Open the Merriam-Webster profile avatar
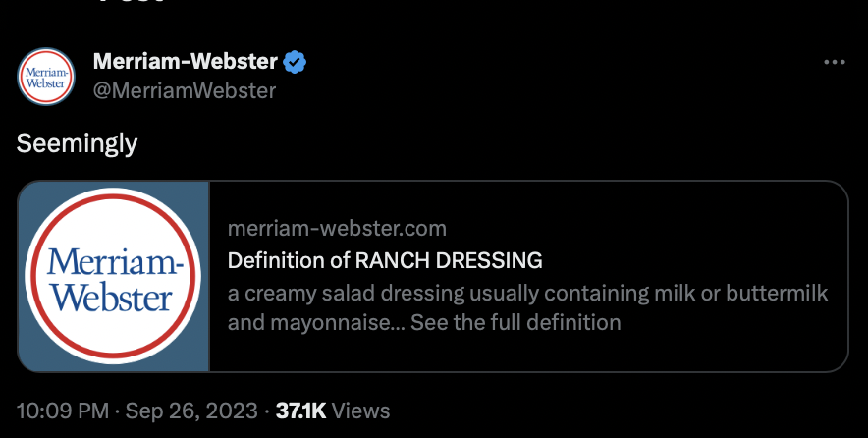868x438 pixels. (x=46, y=77)
